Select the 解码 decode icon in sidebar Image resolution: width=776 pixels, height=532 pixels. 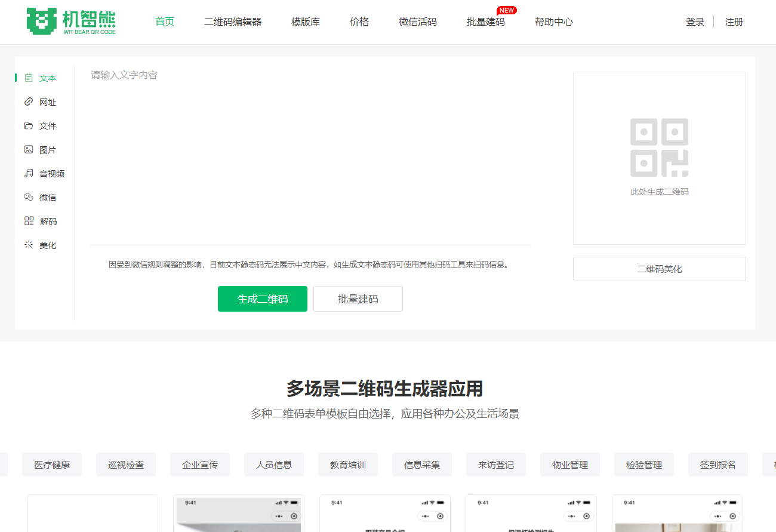pyautogui.click(x=29, y=222)
